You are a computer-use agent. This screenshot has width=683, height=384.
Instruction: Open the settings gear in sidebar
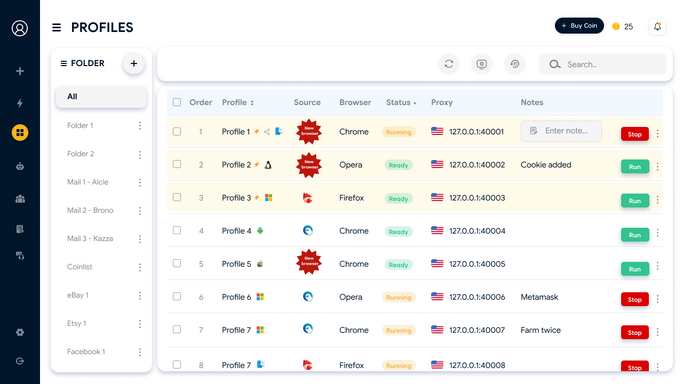click(x=20, y=332)
